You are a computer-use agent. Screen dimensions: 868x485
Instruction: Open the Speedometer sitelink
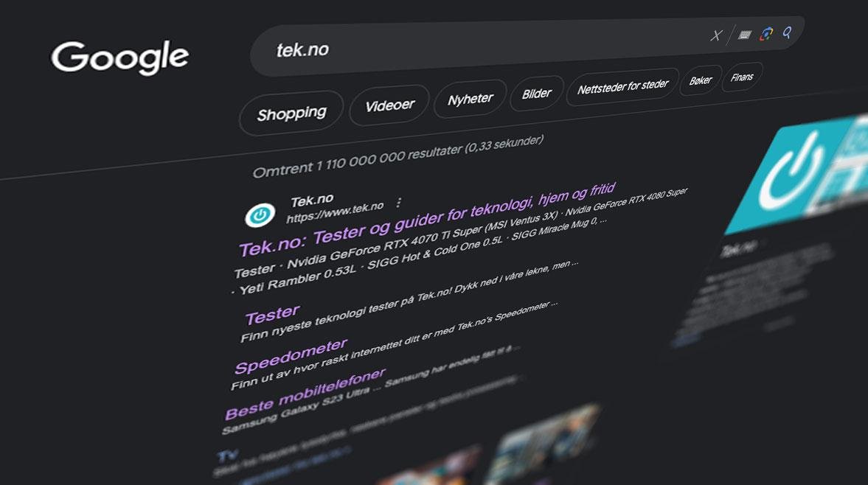pos(291,356)
